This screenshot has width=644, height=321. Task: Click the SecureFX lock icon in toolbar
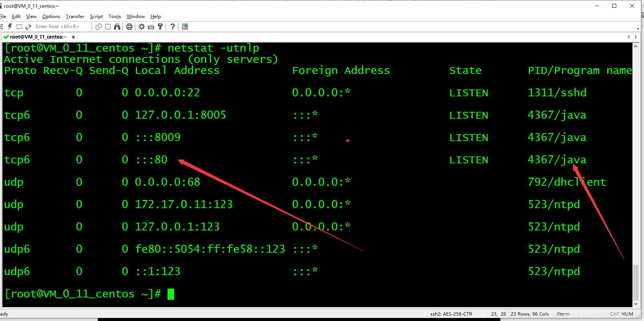coord(185,27)
